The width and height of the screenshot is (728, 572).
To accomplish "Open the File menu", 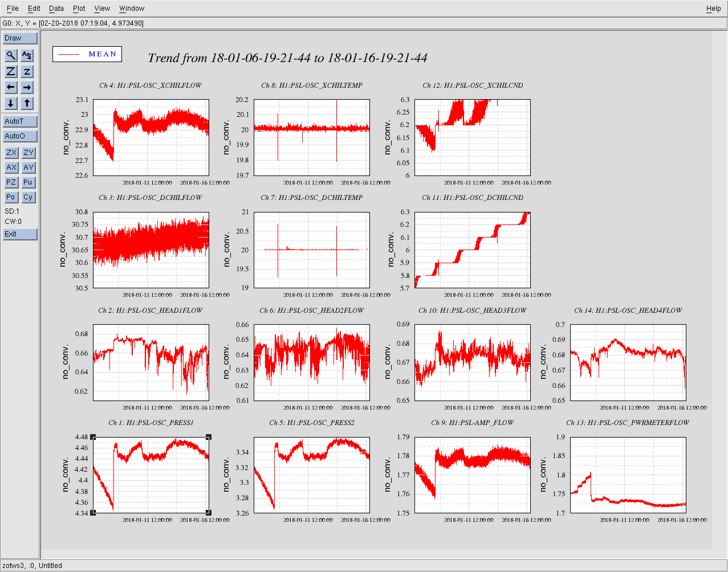I will pos(13,9).
